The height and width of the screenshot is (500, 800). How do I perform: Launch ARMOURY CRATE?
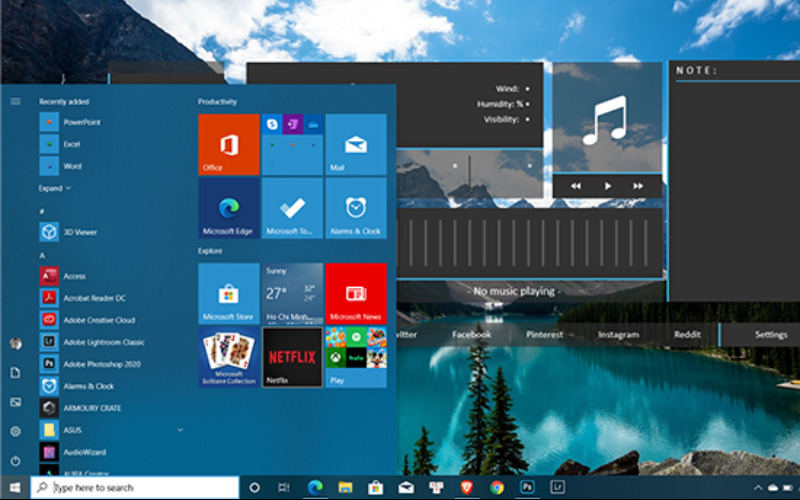coord(80,408)
